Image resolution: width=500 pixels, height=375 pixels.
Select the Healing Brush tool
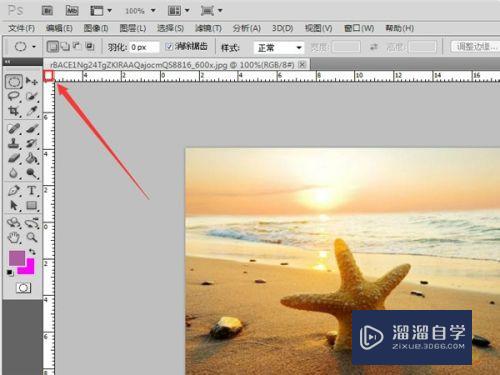coord(14,129)
